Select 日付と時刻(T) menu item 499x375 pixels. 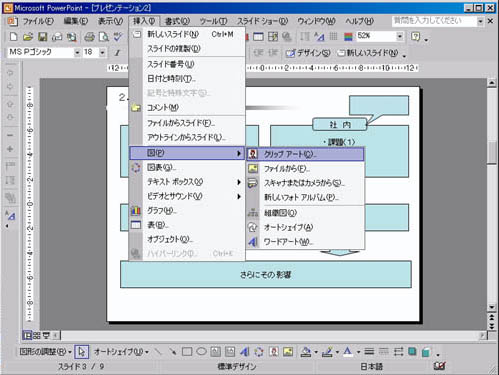[x=187, y=79]
